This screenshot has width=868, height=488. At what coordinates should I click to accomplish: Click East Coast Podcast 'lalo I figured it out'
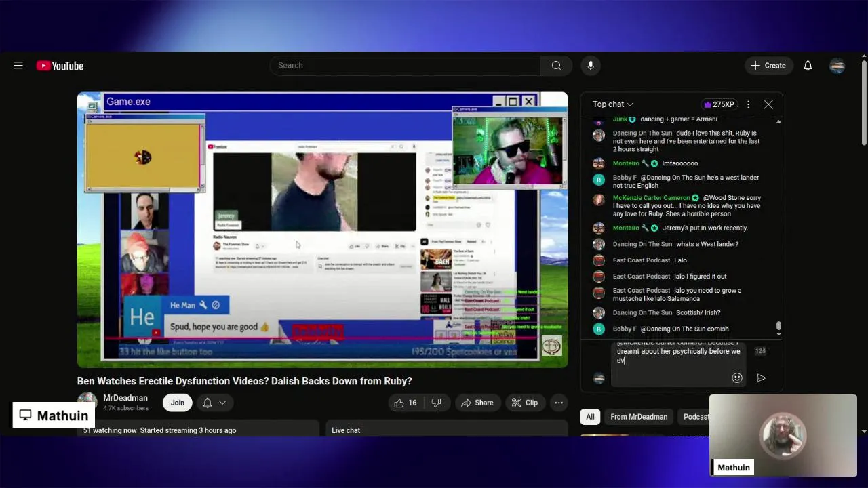700,277
